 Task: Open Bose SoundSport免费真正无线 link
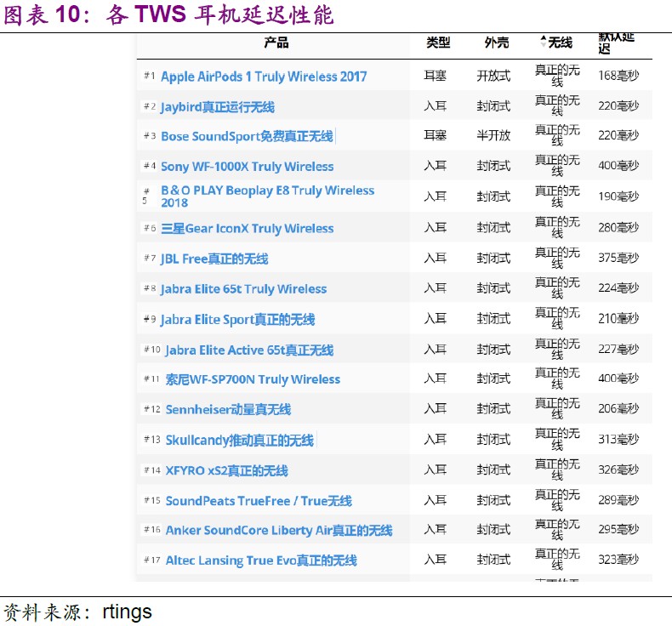coord(247,136)
